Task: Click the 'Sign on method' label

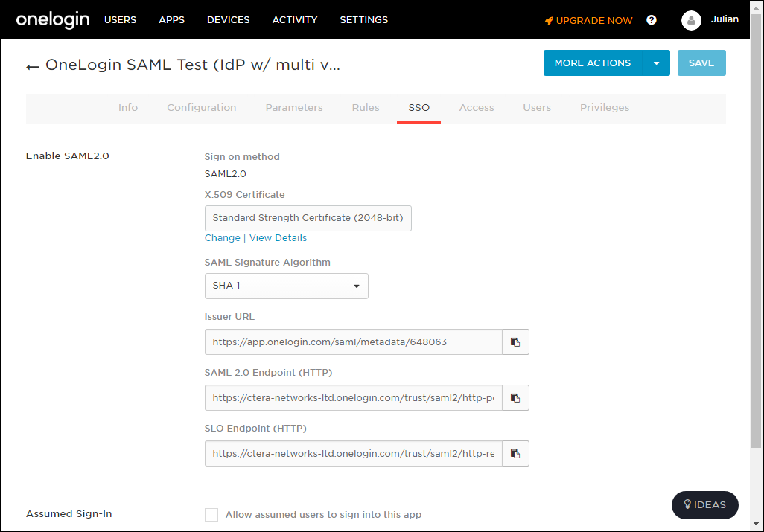Action: pos(242,157)
